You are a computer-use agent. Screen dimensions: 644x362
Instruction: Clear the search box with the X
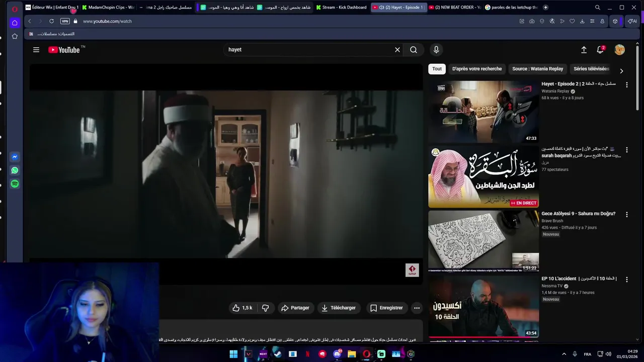click(x=397, y=50)
